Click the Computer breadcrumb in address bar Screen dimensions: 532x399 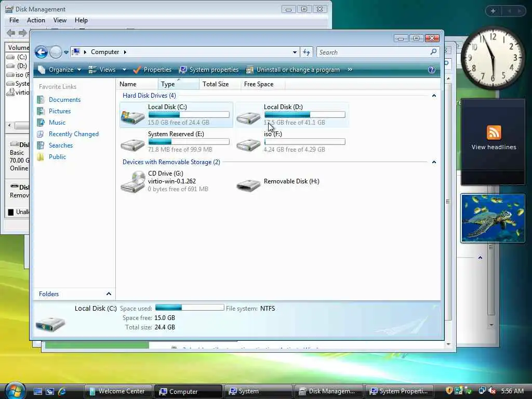(105, 52)
